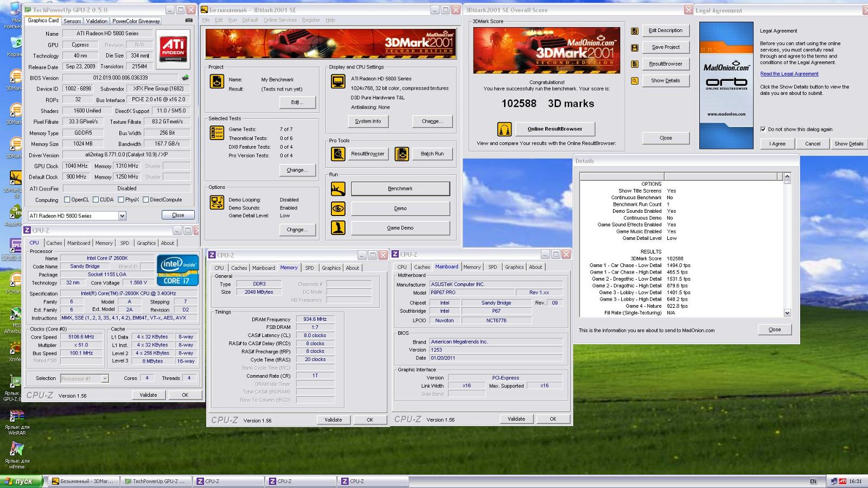Viewport: 868px width, 488px height.
Task: Open the SPD tab in CPU-Z memory window
Action: (309, 268)
